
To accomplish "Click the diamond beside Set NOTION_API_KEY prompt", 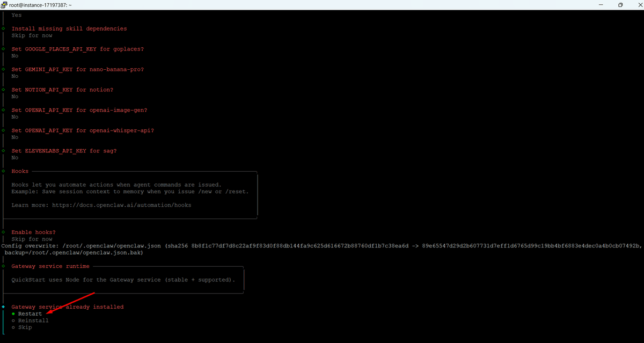I will tap(3, 90).
